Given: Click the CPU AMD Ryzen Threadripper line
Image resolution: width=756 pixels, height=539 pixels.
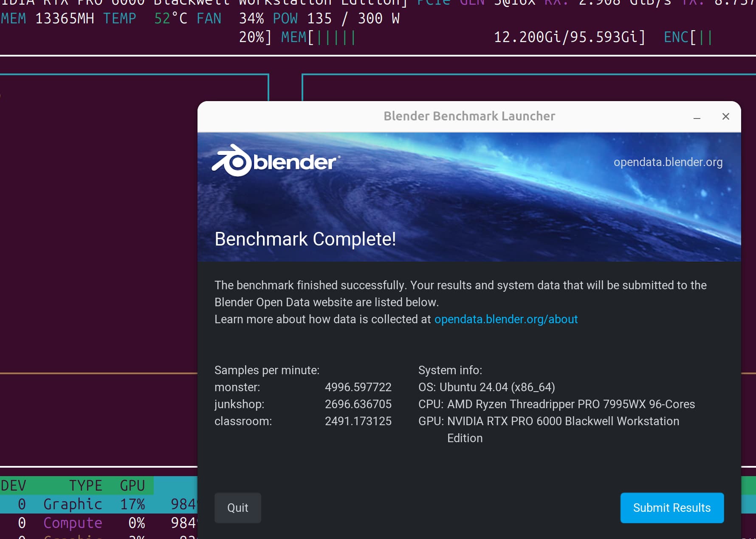Looking at the screenshot, I should tap(556, 404).
